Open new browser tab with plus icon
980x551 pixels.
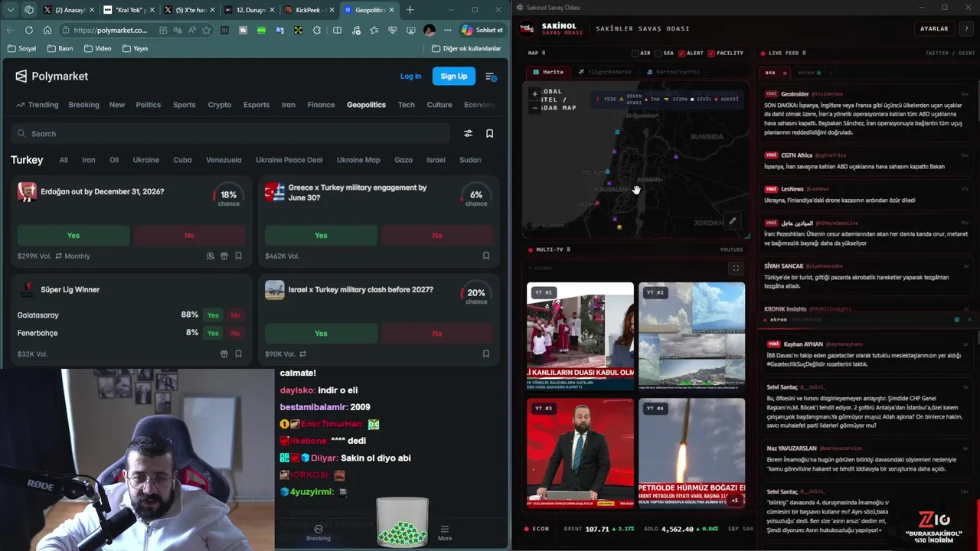(410, 10)
